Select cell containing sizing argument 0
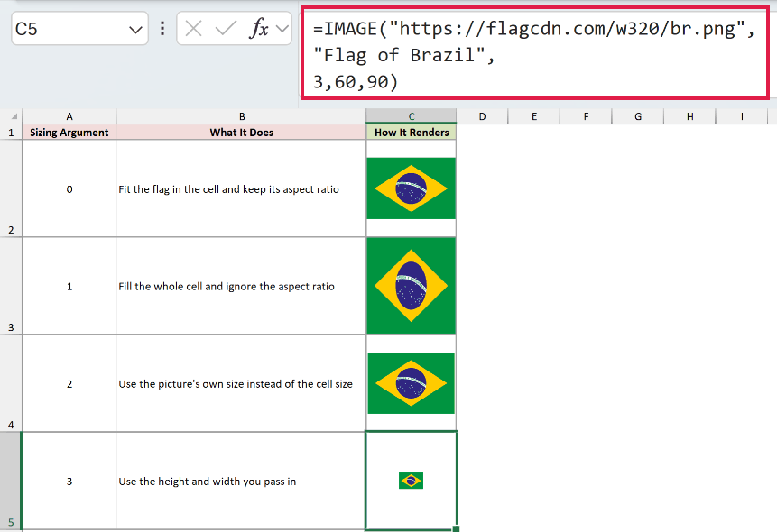This screenshot has width=777, height=532. tap(69, 188)
